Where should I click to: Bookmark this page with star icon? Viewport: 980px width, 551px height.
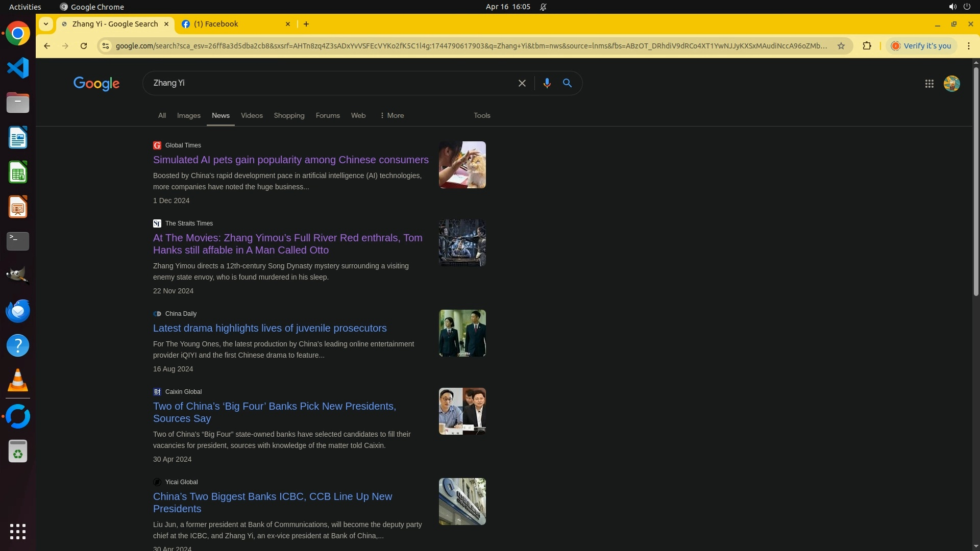[841, 46]
